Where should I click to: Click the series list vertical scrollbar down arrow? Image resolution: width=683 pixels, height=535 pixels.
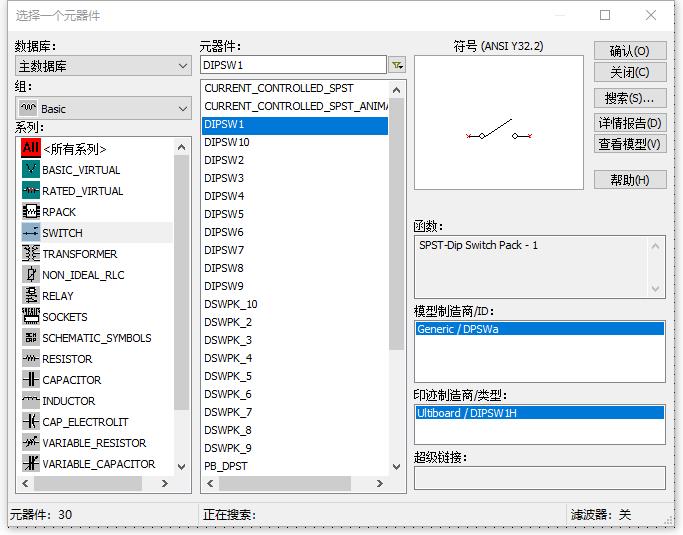tap(182, 467)
